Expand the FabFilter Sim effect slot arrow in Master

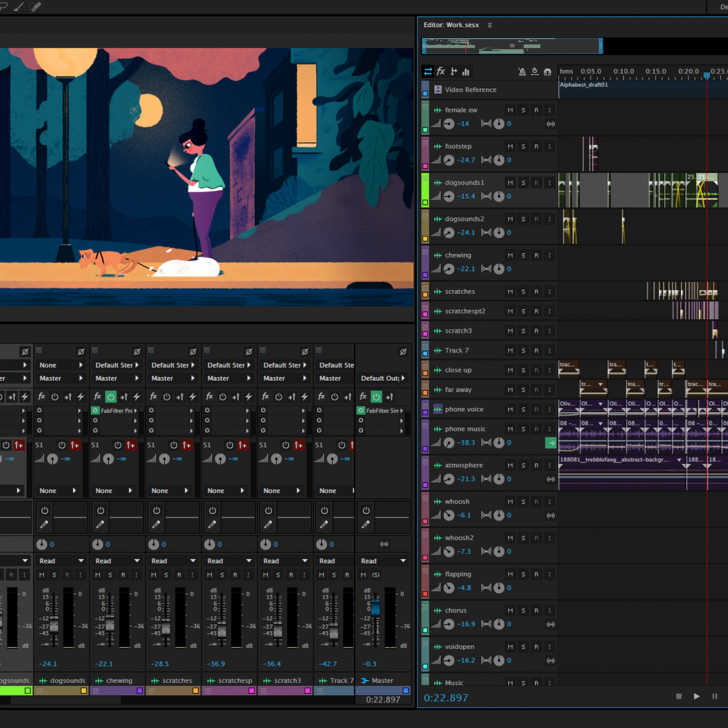(401, 411)
